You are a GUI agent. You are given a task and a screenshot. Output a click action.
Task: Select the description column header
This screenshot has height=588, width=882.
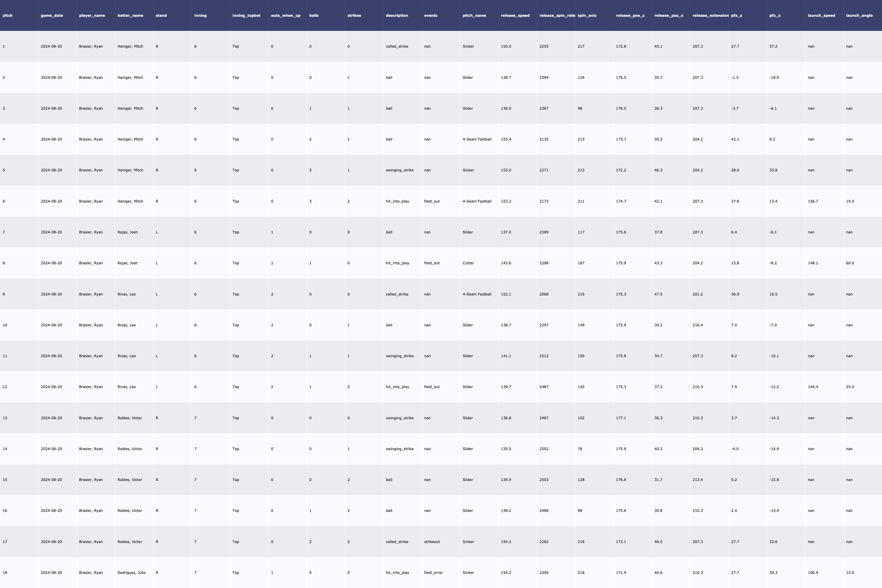[397, 15]
